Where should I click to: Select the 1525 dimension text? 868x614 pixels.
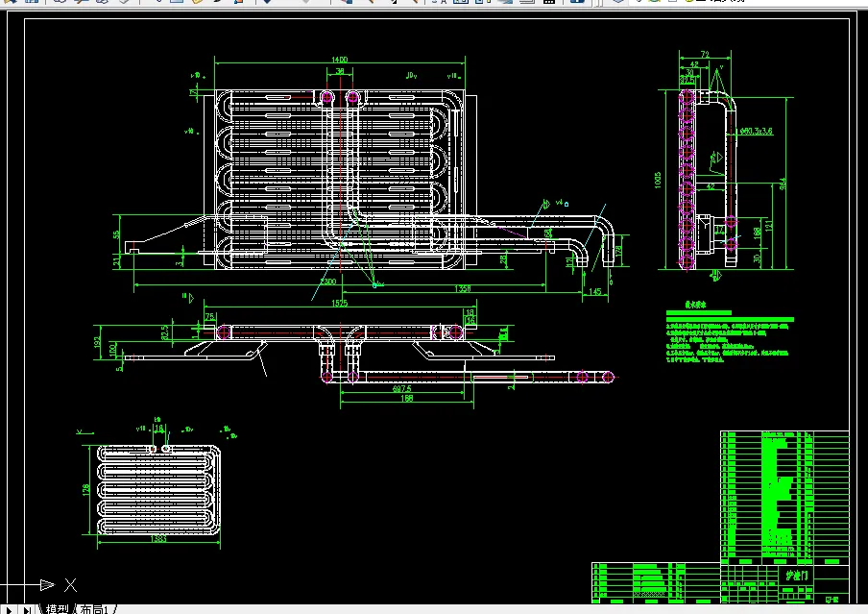(339, 303)
